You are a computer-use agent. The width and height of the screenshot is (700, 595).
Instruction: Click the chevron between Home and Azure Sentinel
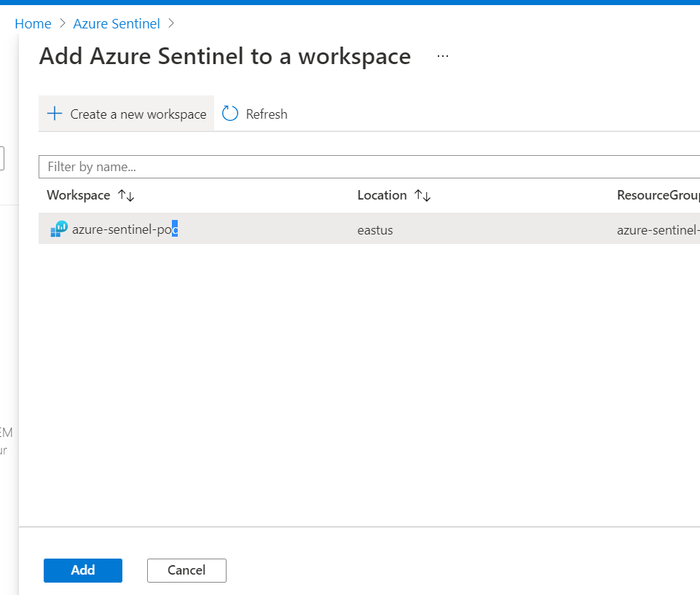click(63, 23)
